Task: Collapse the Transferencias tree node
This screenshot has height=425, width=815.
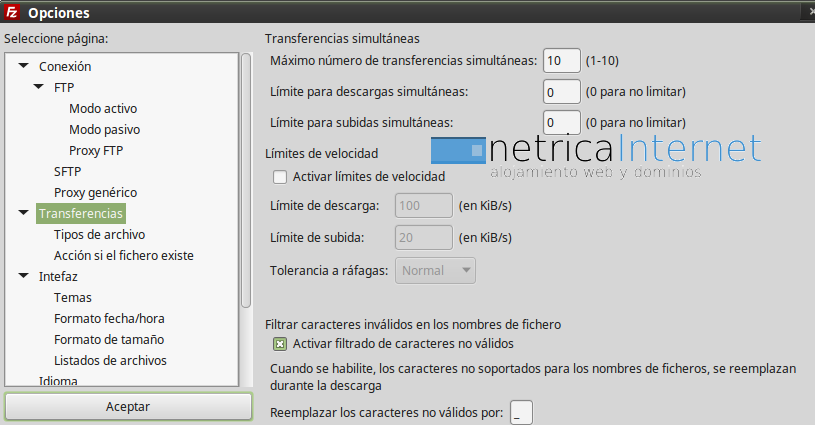Action: click(x=23, y=213)
